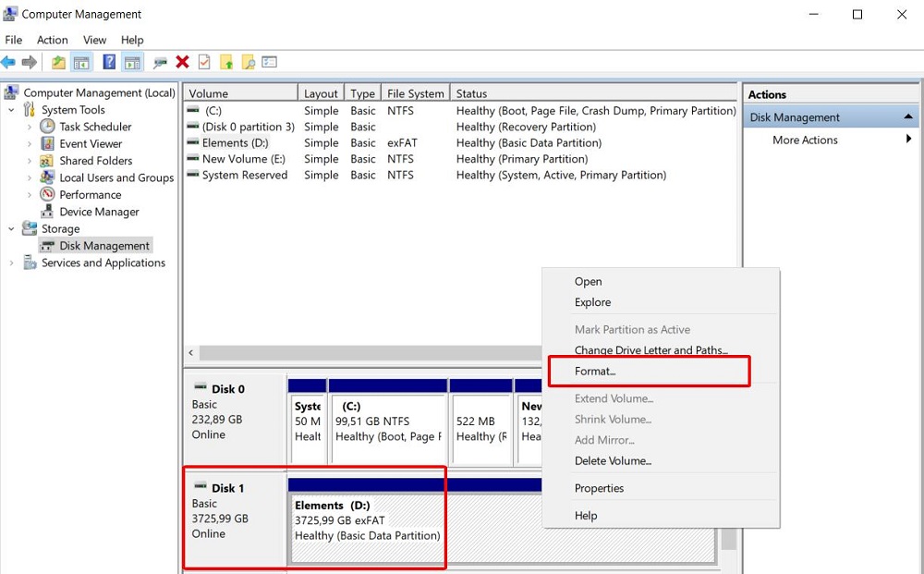The height and width of the screenshot is (574, 924).
Task: Click the Device Manager icon in tree
Action: [x=48, y=212]
